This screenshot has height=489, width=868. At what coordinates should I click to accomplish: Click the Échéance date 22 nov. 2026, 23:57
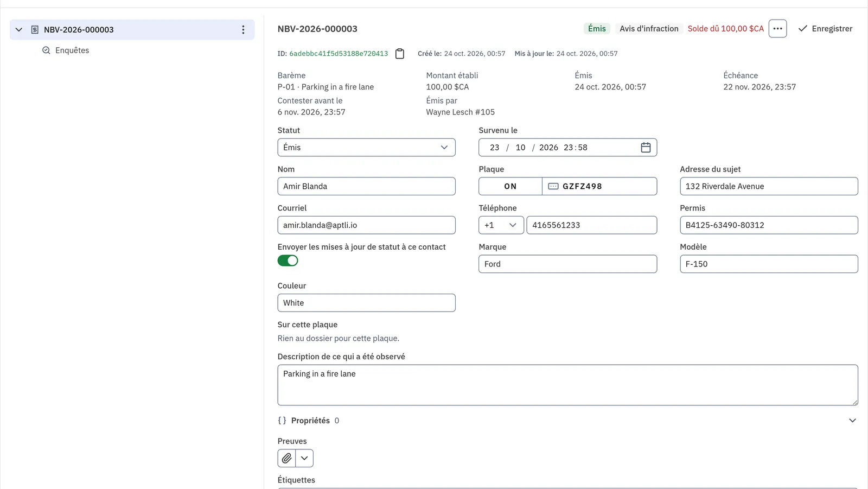(759, 87)
